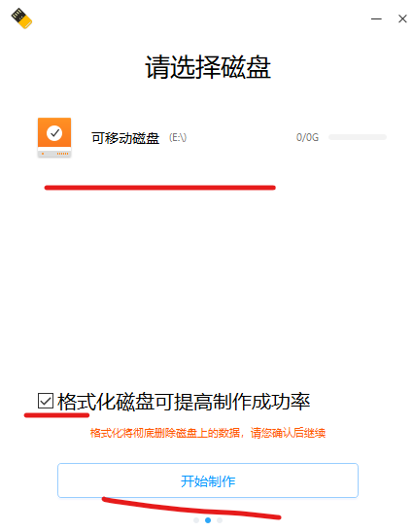The width and height of the screenshot is (413, 532).
Task: Click the 0/0G capacity text
Action: click(307, 137)
